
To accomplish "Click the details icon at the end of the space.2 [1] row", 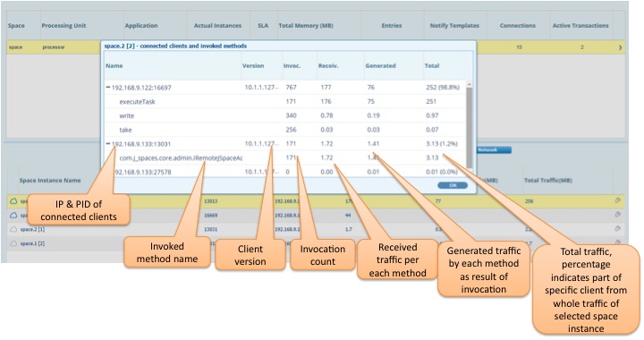I will pos(617,228).
